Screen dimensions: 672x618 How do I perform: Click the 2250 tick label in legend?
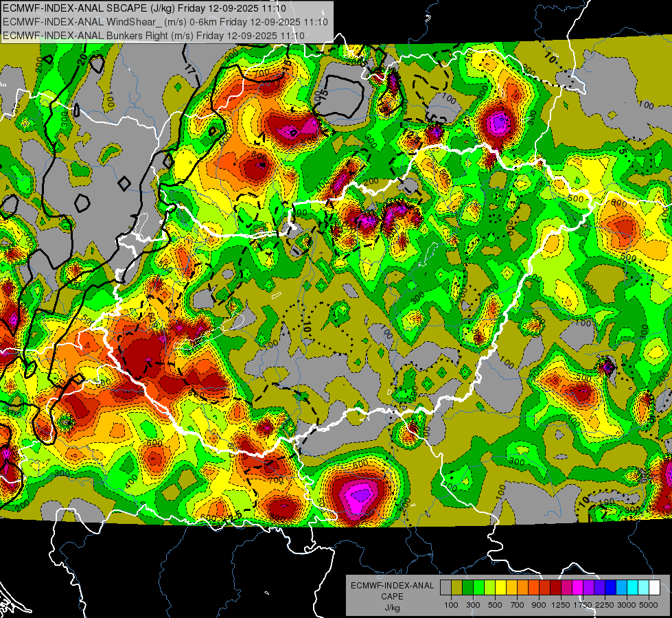605,605
